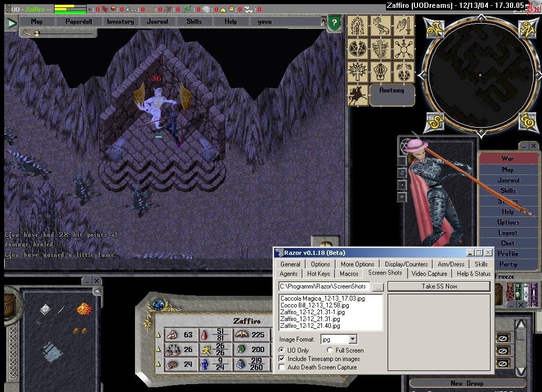542x392 pixels.
Task: Click the green clover luck icon
Action: [241, 349]
